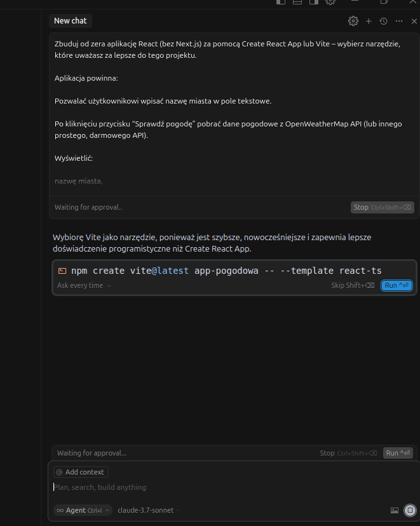Toggle bottom panel layout icon

[297, 2]
